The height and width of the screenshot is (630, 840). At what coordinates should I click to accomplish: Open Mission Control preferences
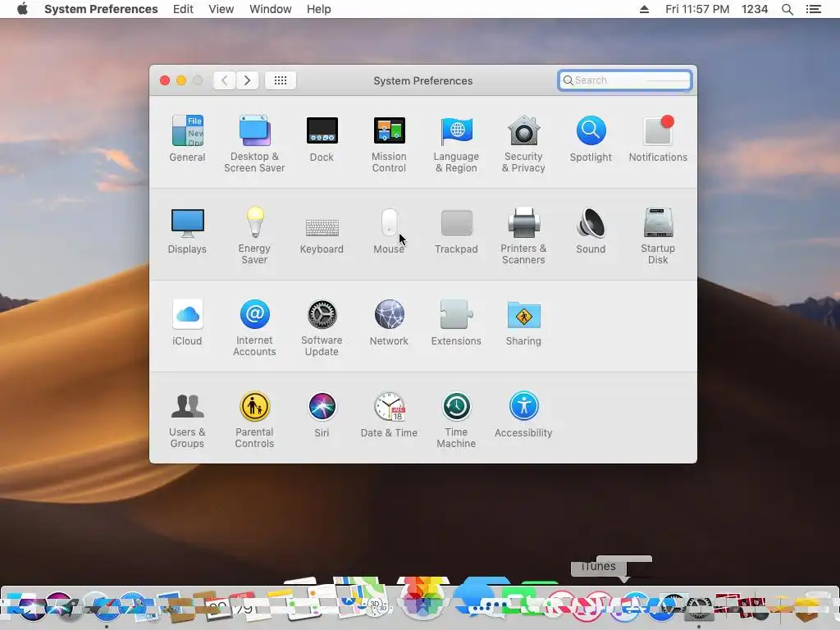click(x=389, y=144)
